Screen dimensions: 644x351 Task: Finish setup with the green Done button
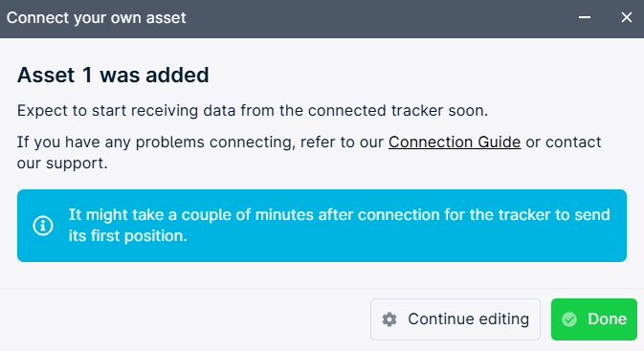tap(594, 319)
